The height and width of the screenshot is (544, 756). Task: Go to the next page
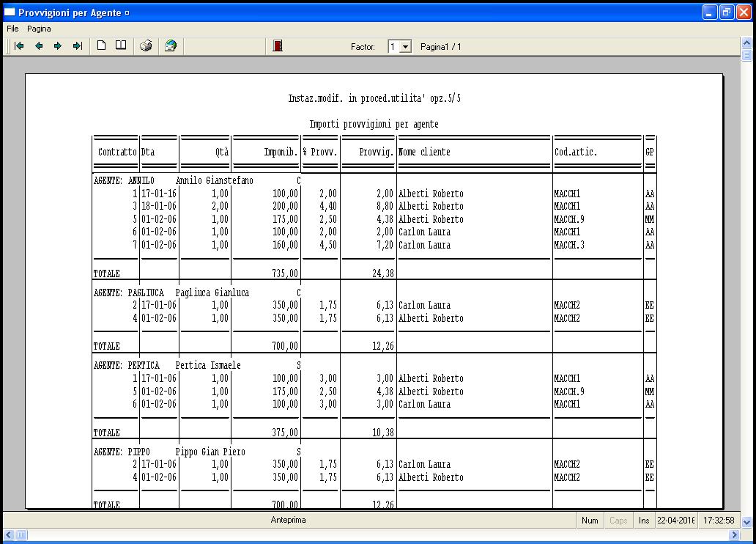[x=58, y=46]
